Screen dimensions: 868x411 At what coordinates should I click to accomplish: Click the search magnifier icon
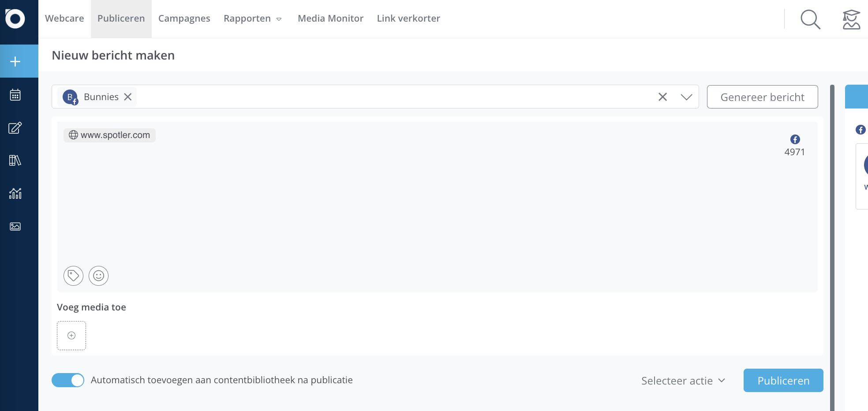click(x=811, y=19)
